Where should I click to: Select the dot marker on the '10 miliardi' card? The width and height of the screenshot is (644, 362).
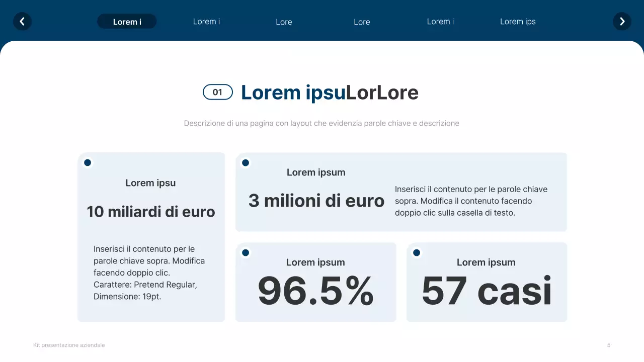pyautogui.click(x=88, y=162)
